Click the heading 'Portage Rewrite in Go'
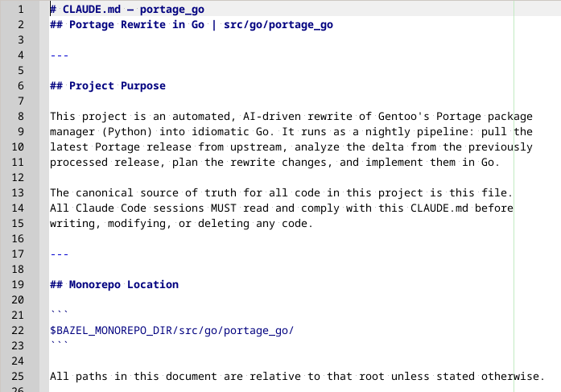Screen dimensions: 561x392 click(137, 25)
